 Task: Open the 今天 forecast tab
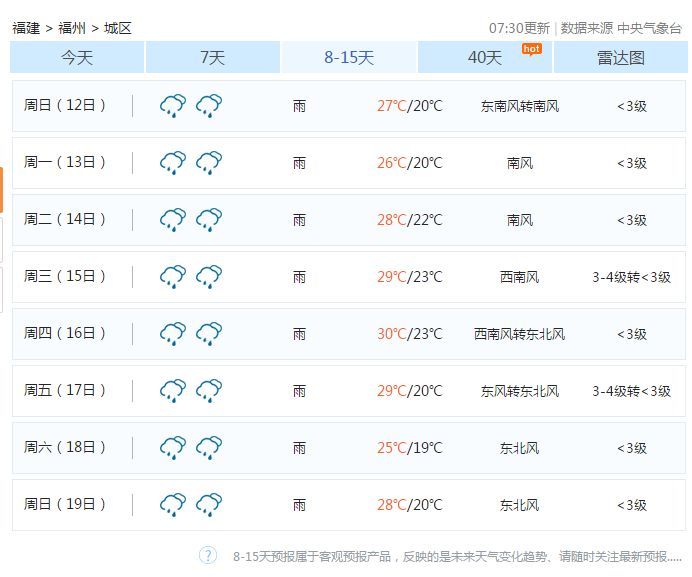[x=77, y=57]
